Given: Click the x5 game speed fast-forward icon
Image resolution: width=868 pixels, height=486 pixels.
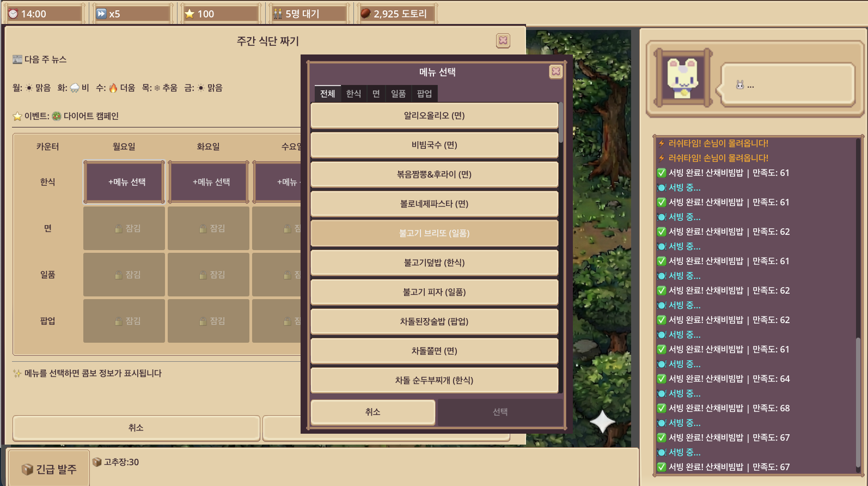Looking at the screenshot, I should coord(101,14).
